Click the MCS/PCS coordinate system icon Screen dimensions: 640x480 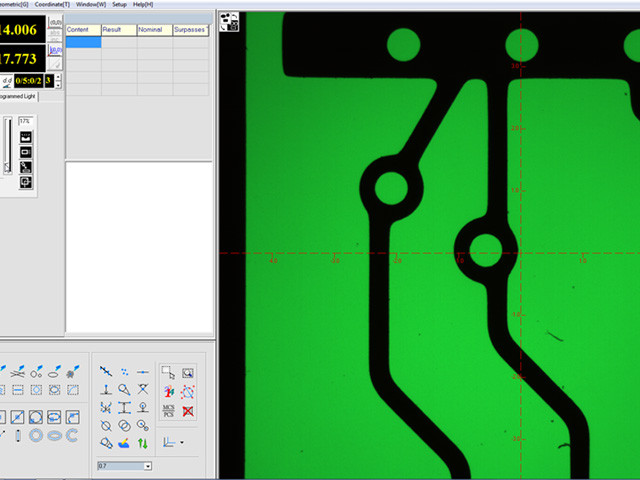[168, 410]
